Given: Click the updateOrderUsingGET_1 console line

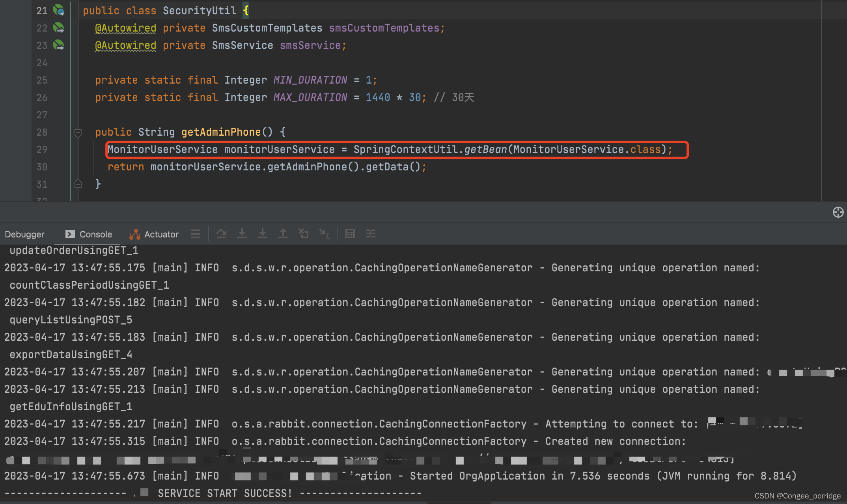Looking at the screenshot, I should pos(74,250).
